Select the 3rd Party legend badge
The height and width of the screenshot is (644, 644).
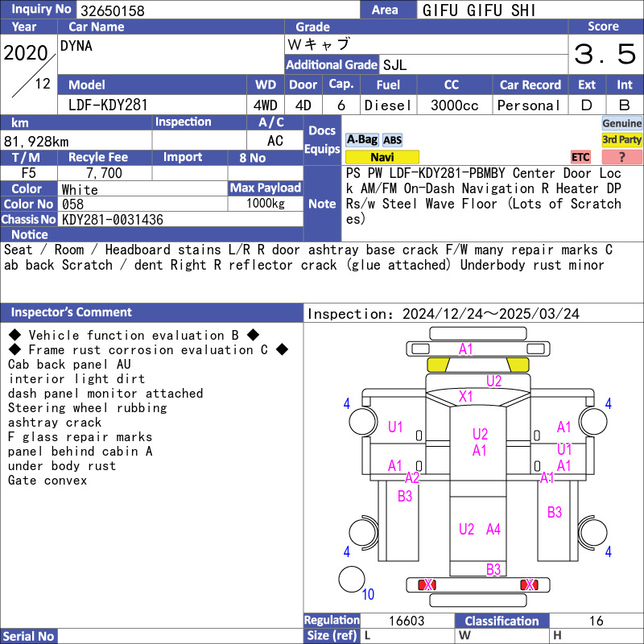[621, 140]
